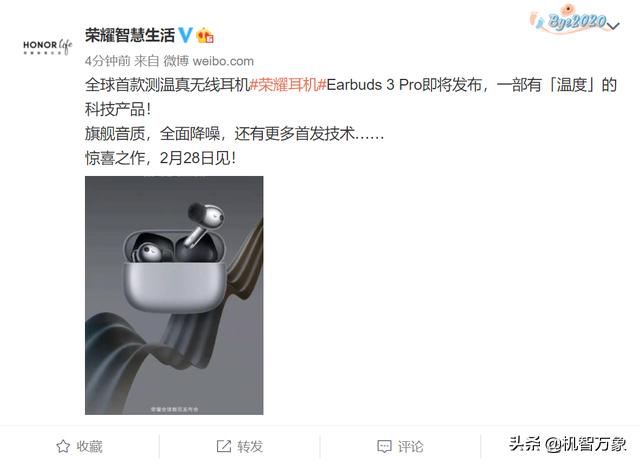Enlarge the Earbuds 3 Pro poster image
This screenshot has height=465, width=640.
coord(174,295)
